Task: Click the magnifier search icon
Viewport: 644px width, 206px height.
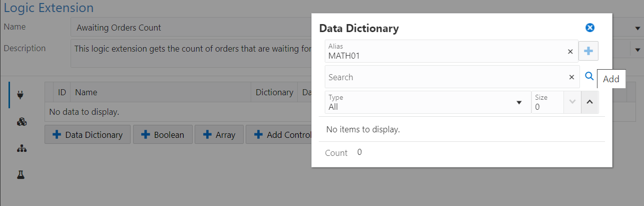Action: click(x=589, y=76)
